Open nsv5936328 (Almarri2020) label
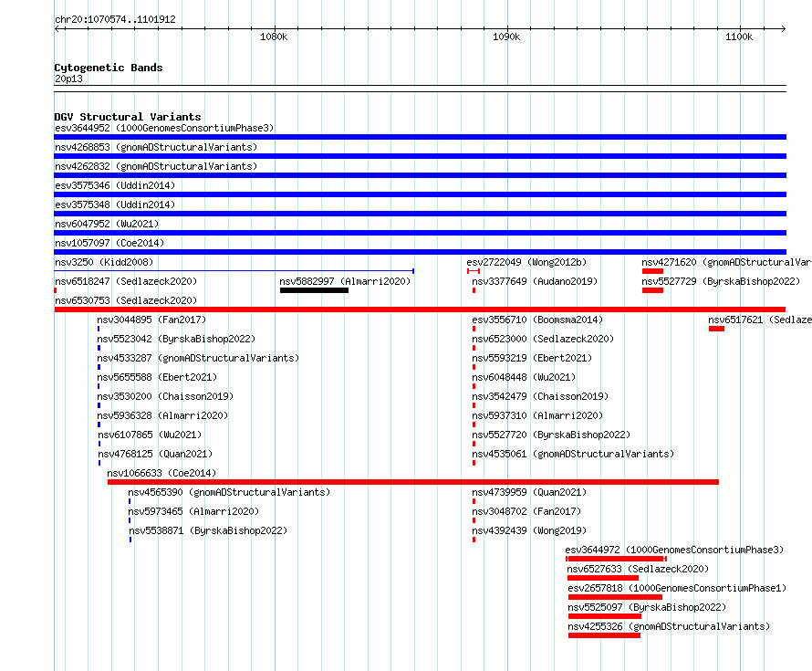The height and width of the screenshot is (671, 812). point(162,415)
